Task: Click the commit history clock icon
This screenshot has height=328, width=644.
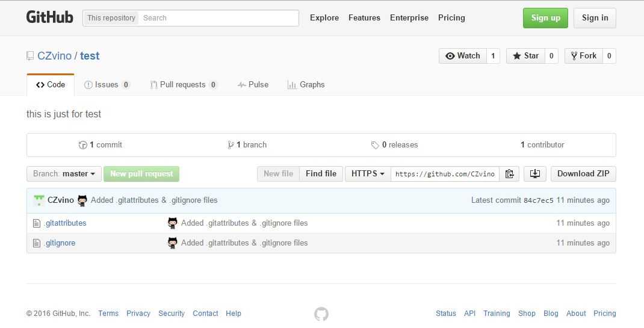Action: pos(83,145)
